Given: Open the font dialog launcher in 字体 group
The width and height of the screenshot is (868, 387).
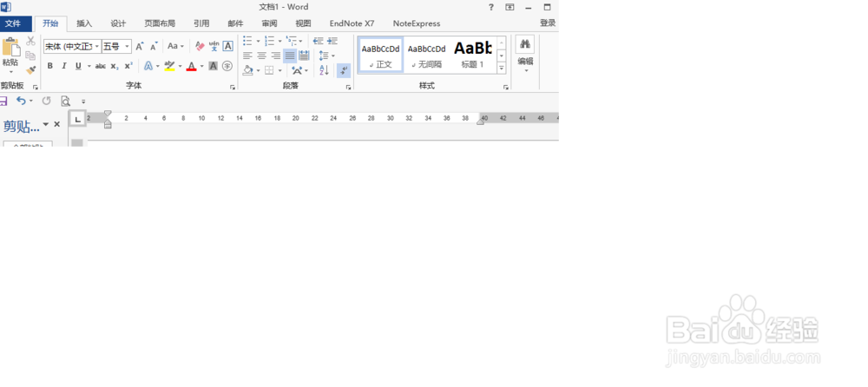Looking at the screenshot, I should [x=233, y=88].
